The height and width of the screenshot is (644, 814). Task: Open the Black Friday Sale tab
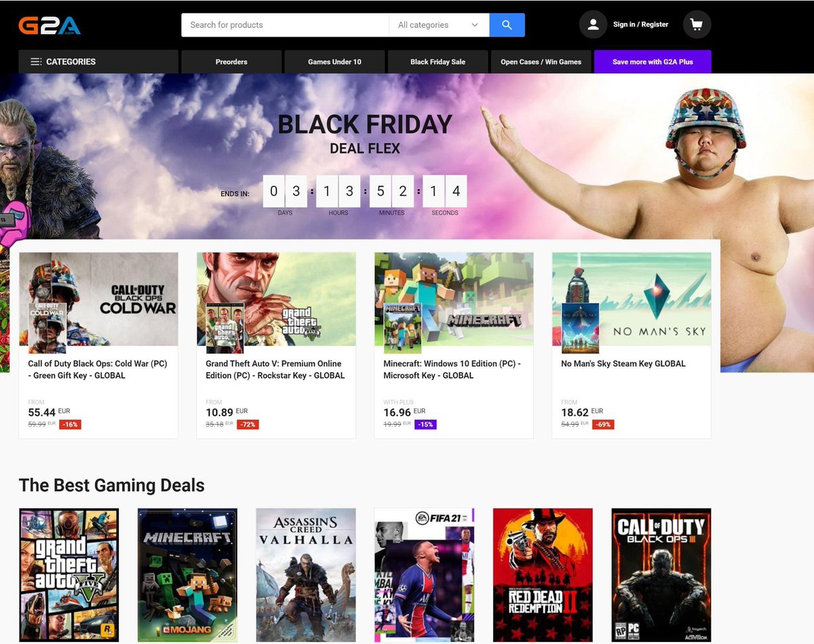pyautogui.click(x=438, y=62)
